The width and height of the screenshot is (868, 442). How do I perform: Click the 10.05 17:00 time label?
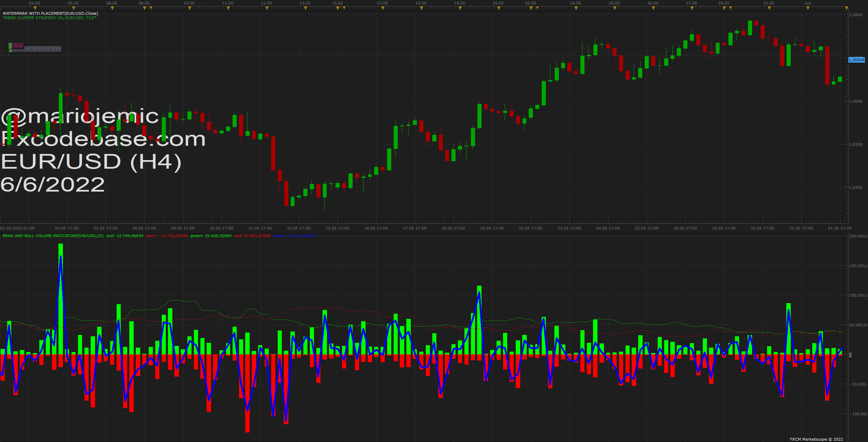tap(221, 228)
